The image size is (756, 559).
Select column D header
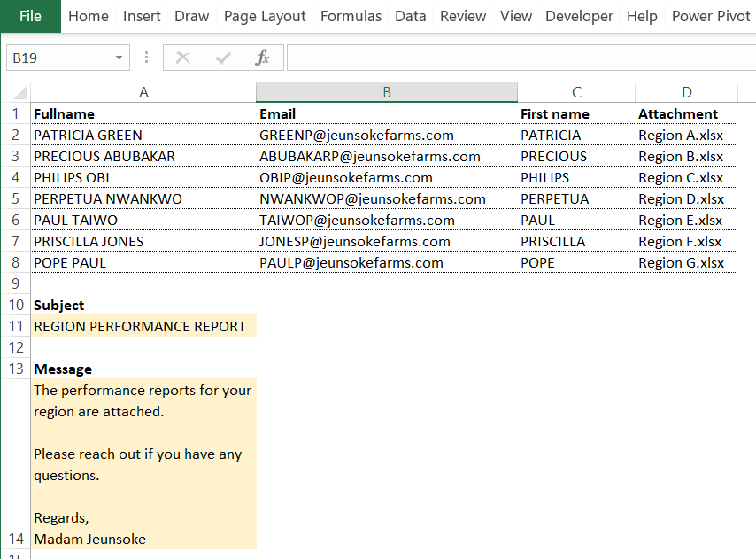(x=687, y=91)
